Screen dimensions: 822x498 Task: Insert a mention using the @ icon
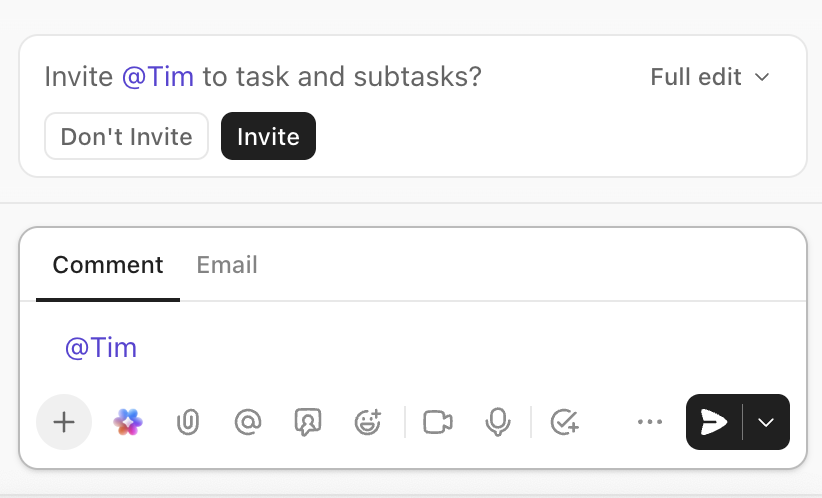pos(247,422)
